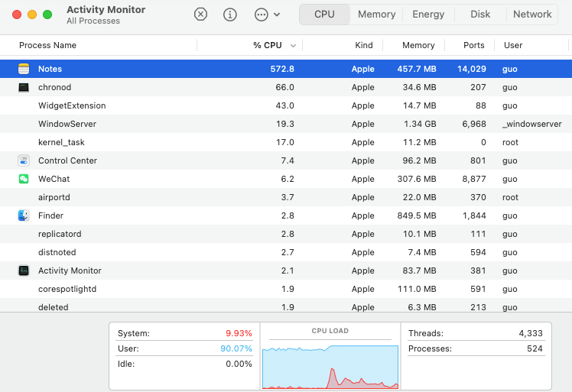Sort processes by Memory column header
Image resolution: width=572 pixels, height=392 pixels.
click(x=418, y=45)
